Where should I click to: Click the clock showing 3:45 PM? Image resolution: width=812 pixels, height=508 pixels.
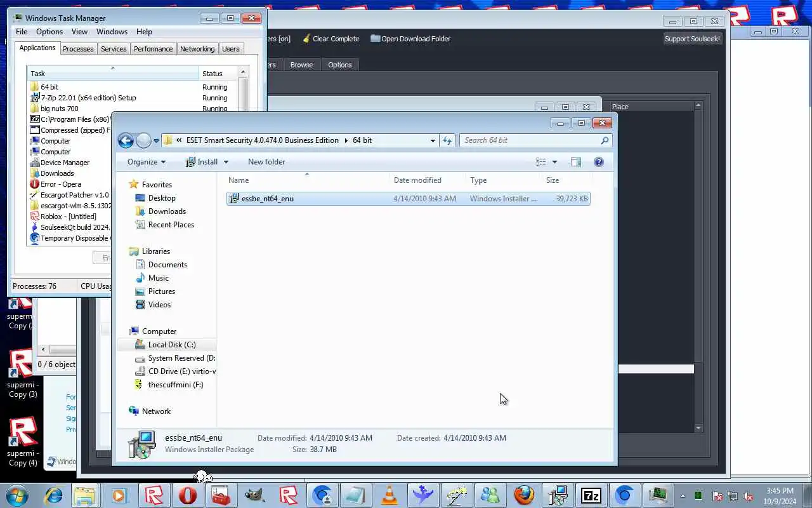pos(780,491)
